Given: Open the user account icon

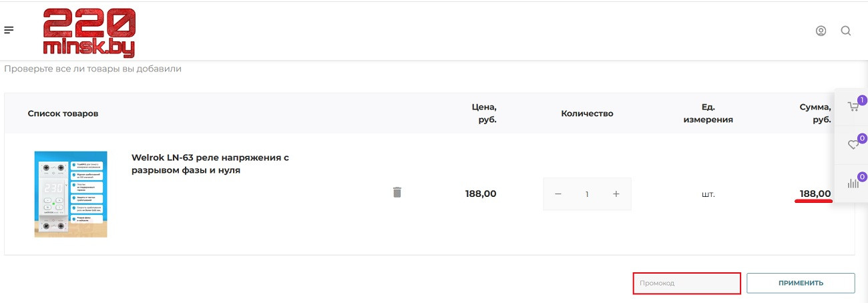Looking at the screenshot, I should pos(821,31).
